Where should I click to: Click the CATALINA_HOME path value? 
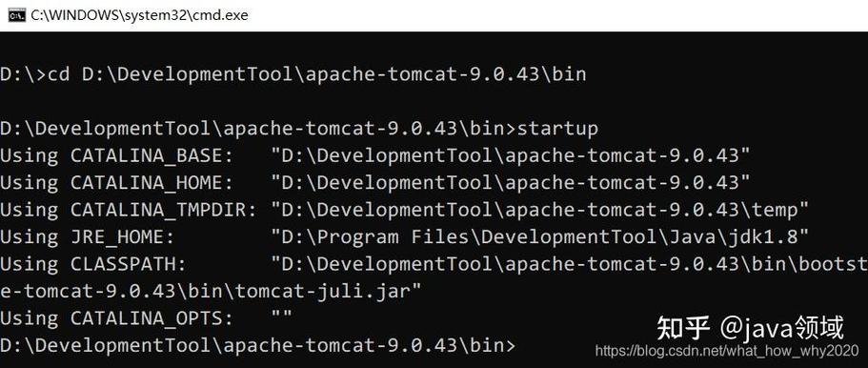click(x=511, y=183)
